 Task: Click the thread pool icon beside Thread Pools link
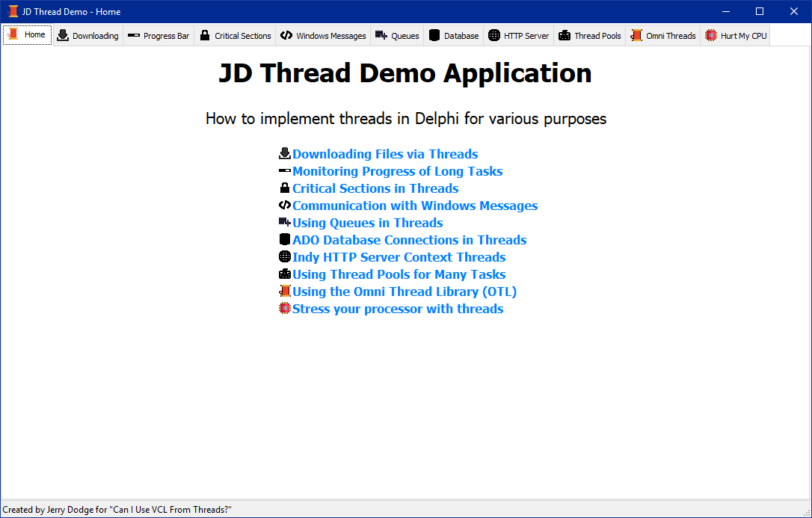(284, 274)
